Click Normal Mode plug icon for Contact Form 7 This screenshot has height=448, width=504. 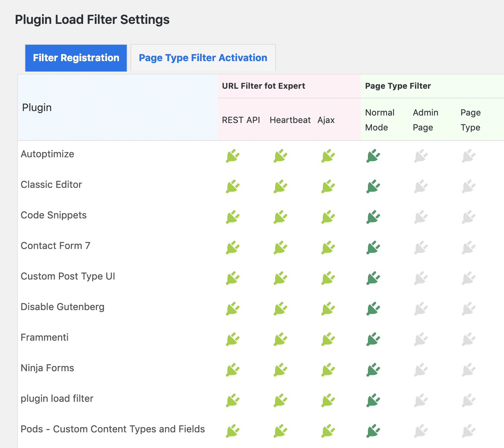pos(373,247)
